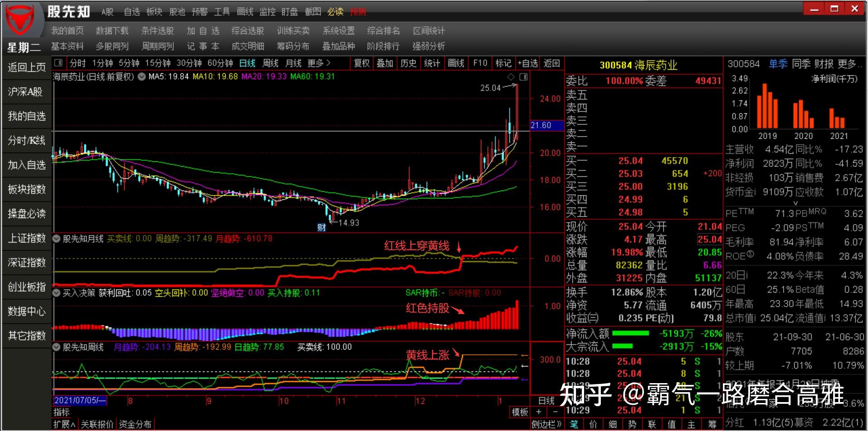Viewport: 868px width, 431px height.
Task: Open the 关联报价 bottom tab
Action: 97,424
